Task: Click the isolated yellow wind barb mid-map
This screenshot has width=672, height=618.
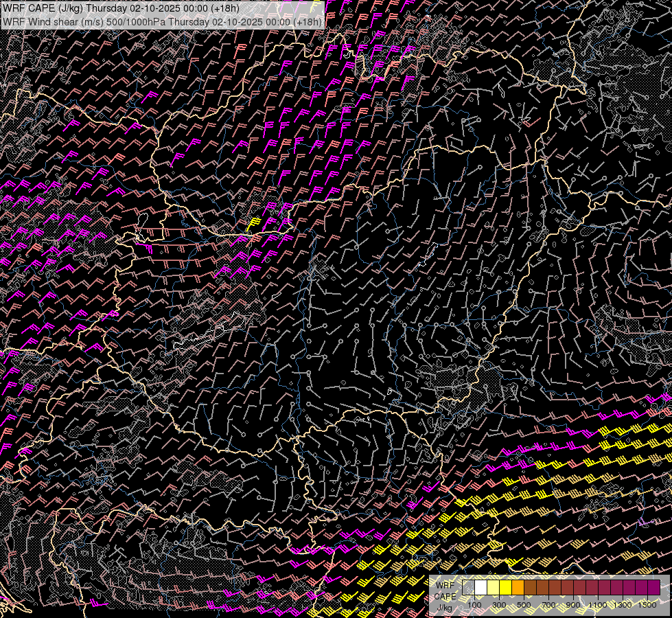Action: click(253, 224)
